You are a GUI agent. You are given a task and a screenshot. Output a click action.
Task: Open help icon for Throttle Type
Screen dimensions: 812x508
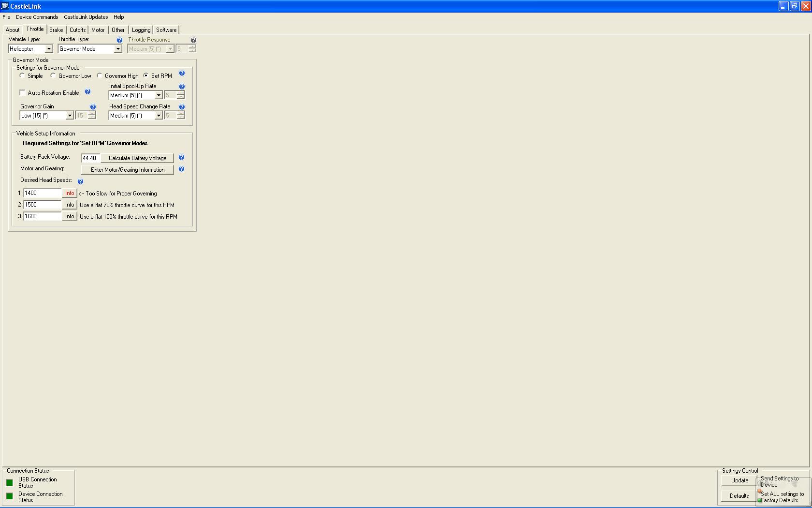(x=119, y=40)
